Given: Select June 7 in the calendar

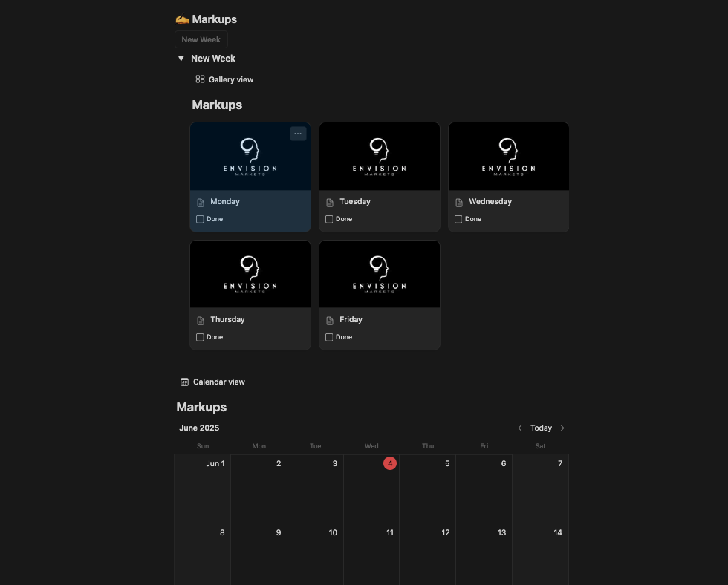Looking at the screenshot, I should coord(541,489).
